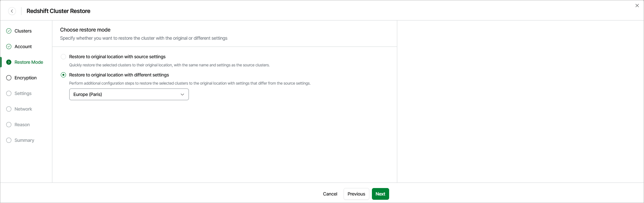The width and height of the screenshot is (644, 203).
Task: Close the Redshift Cluster Restore dialog
Action: tap(637, 6)
